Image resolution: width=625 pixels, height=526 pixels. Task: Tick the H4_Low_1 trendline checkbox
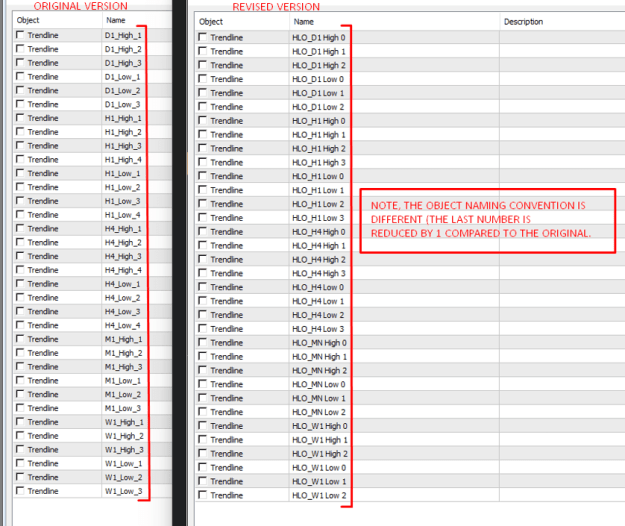(20, 284)
